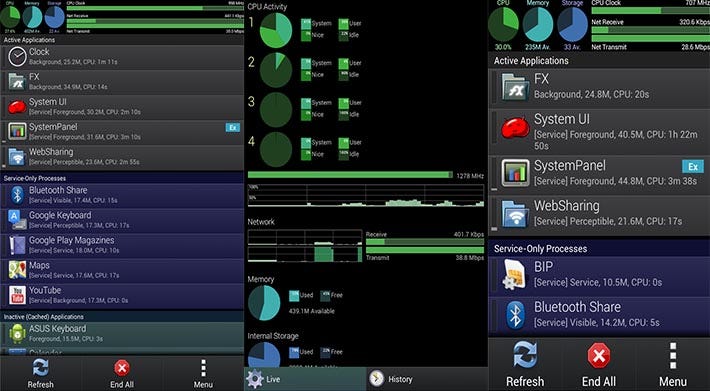Switch to the Live tab
The height and width of the screenshot is (391, 710).
[x=305, y=379]
